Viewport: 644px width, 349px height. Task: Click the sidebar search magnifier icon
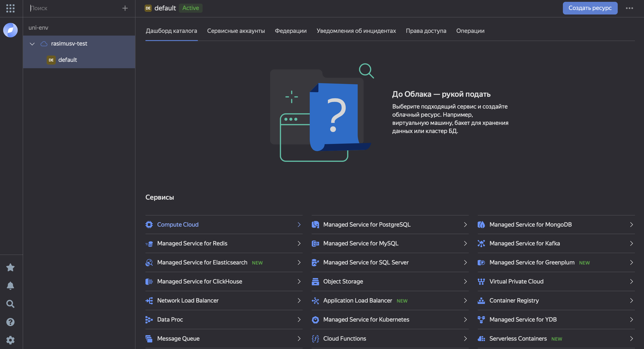(x=10, y=304)
